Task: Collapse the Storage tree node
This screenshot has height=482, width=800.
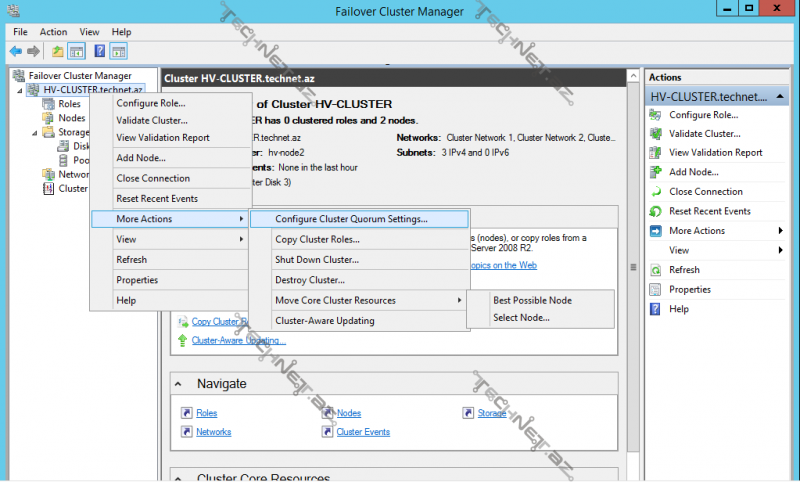Action: 34,132
